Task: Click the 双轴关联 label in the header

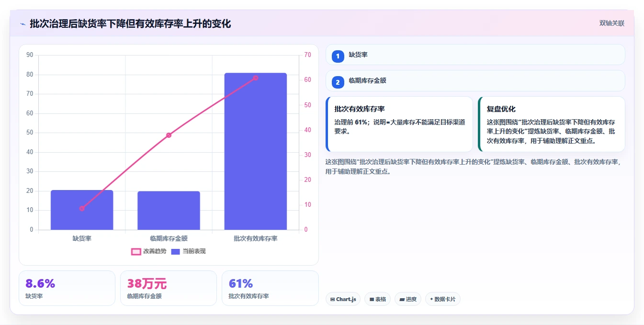Action: (611, 23)
